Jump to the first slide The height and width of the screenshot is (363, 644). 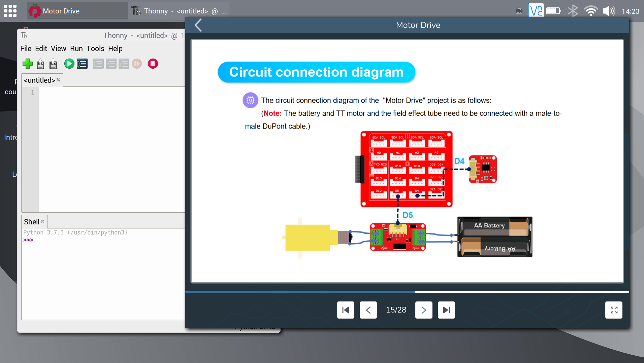tap(346, 310)
